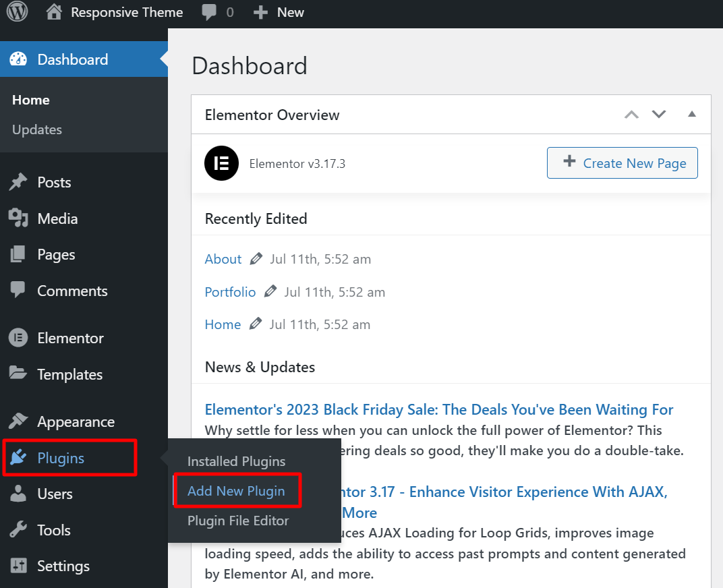
Task: Open the Responsive Theme site link
Action: pyautogui.click(x=127, y=12)
